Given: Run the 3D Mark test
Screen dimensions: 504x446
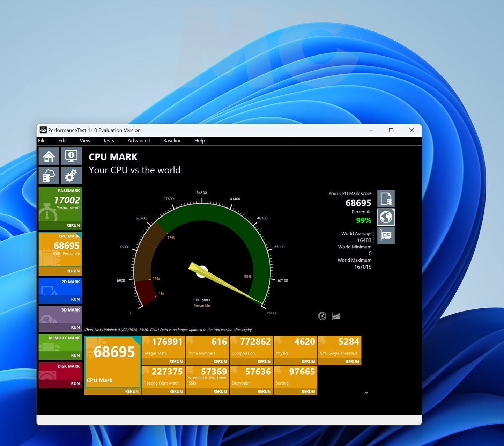Looking at the screenshot, I should point(75,327).
